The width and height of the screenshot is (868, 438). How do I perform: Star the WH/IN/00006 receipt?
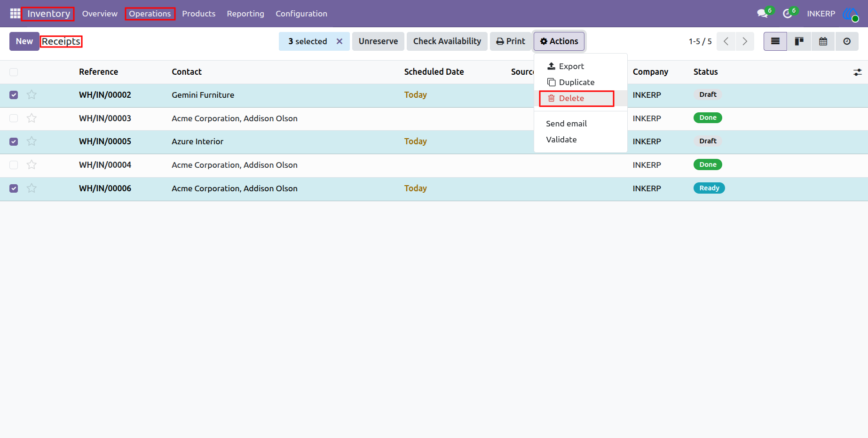point(32,188)
